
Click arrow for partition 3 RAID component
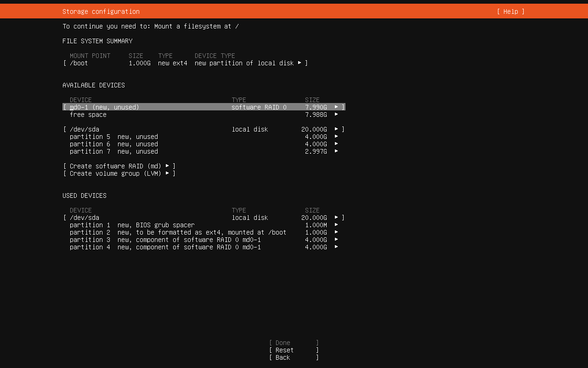[336, 240]
